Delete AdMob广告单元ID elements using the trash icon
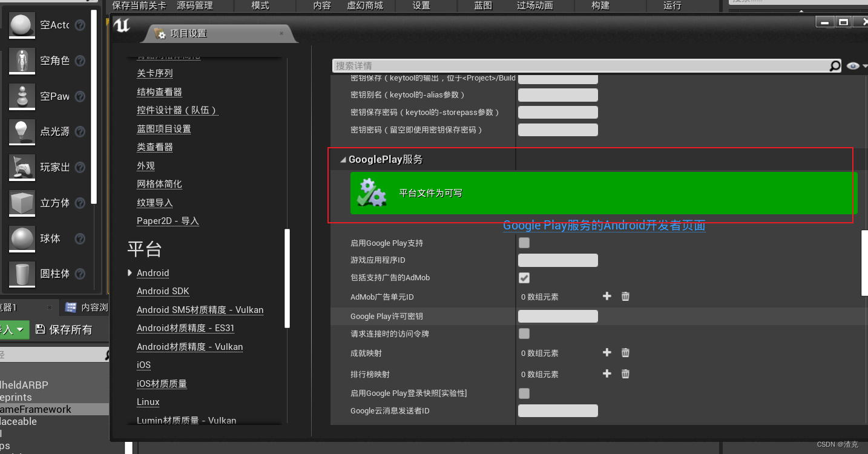This screenshot has width=868, height=454. [x=625, y=296]
